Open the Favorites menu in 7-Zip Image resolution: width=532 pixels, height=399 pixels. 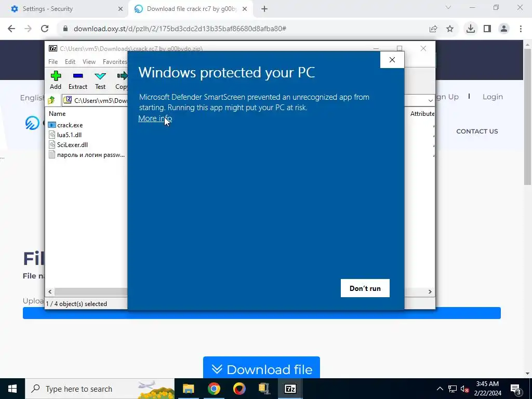click(x=115, y=62)
